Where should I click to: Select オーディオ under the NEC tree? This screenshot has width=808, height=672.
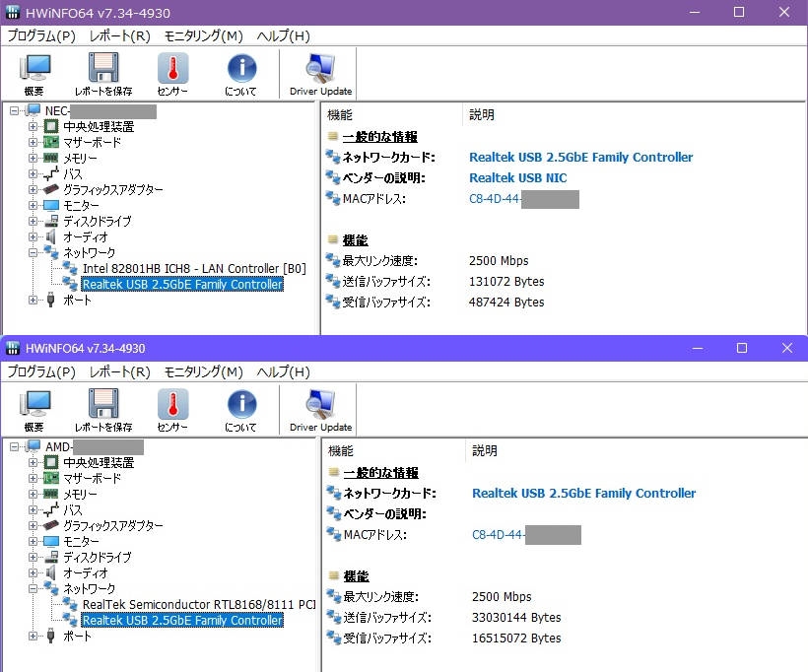[x=86, y=237]
